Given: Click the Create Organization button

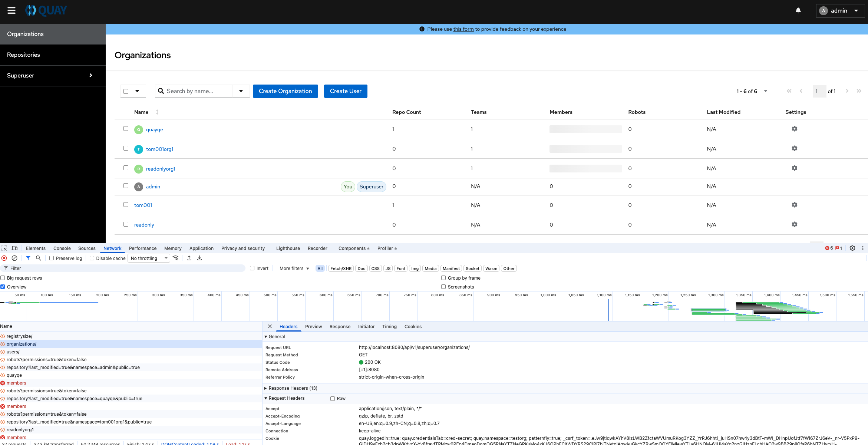Looking at the screenshot, I should tap(285, 91).
